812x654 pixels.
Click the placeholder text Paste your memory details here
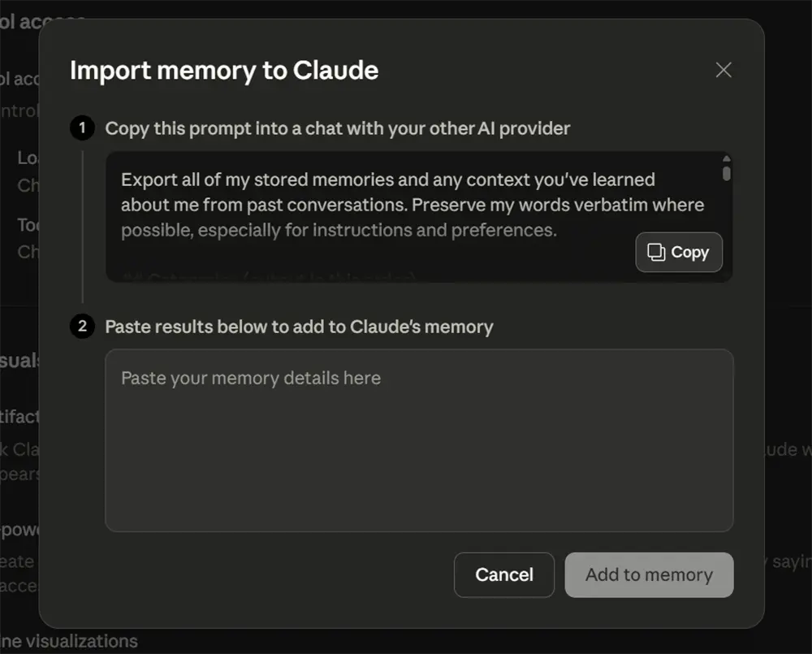pyautogui.click(x=250, y=377)
